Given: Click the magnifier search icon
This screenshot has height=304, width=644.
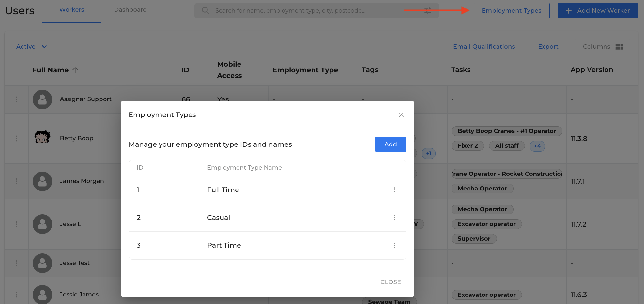Looking at the screenshot, I should [206, 10].
